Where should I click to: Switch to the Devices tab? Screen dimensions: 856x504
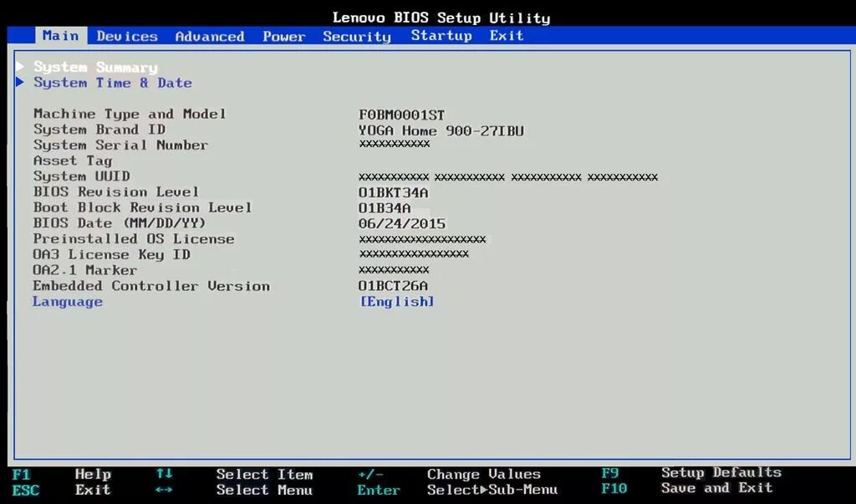(126, 36)
